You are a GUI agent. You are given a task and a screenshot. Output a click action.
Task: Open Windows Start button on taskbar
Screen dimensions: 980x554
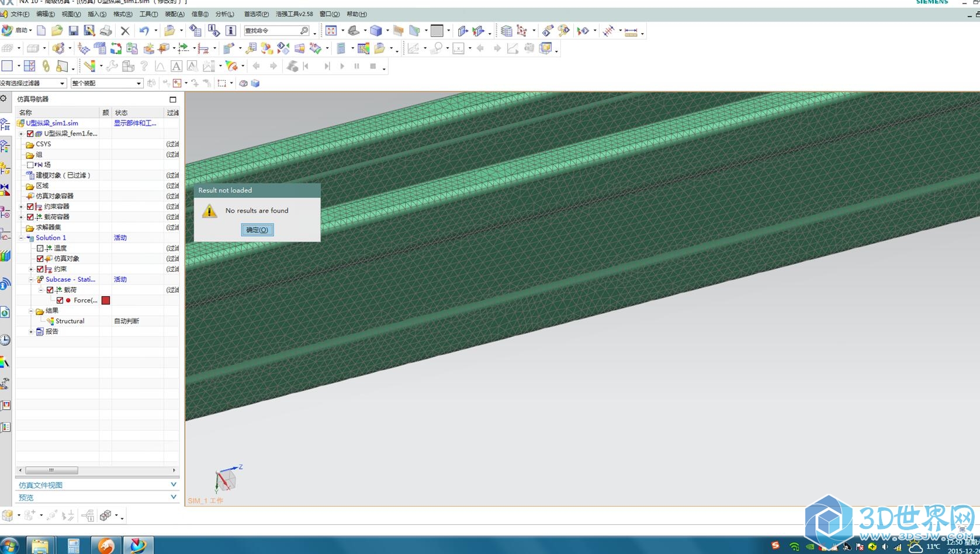tap(9, 546)
